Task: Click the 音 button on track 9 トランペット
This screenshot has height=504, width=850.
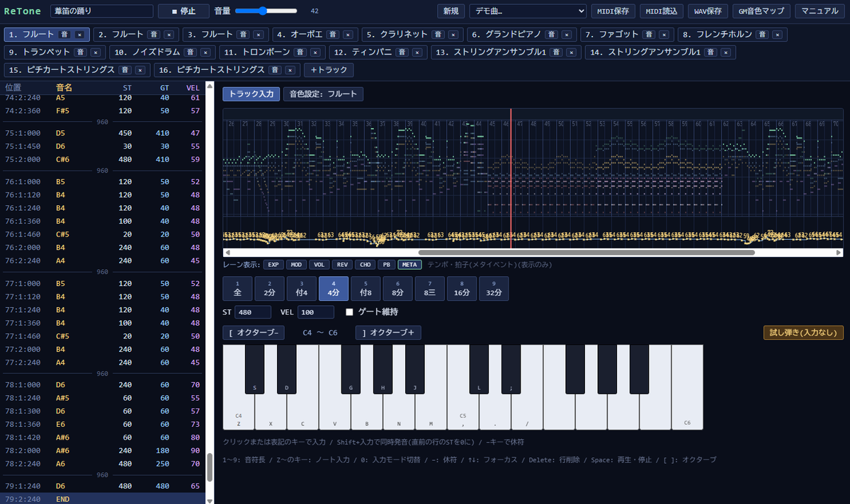Action: [x=81, y=52]
